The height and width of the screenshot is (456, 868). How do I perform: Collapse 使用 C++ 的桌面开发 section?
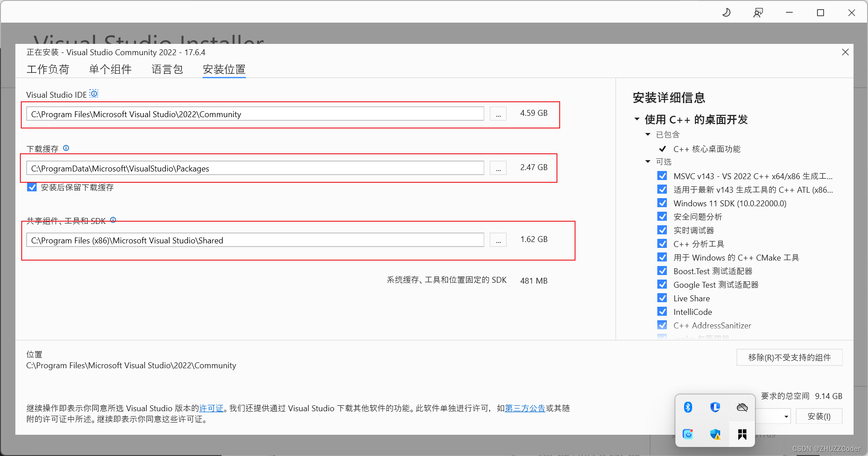point(637,119)
